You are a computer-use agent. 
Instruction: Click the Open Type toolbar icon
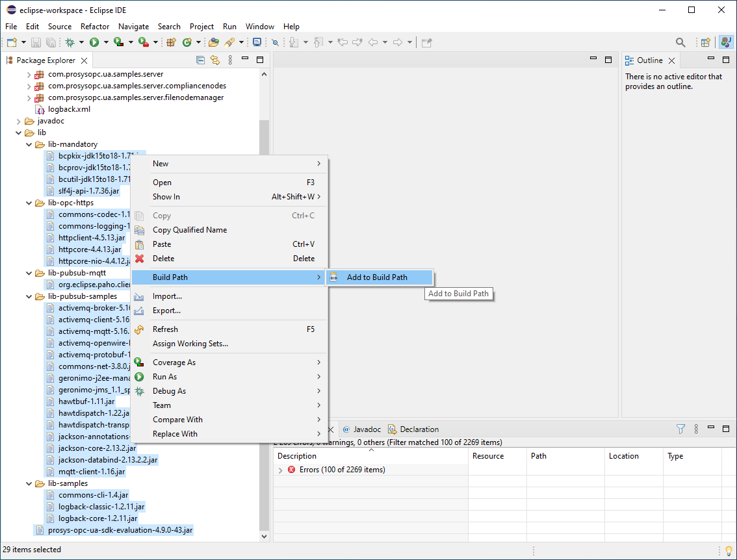(x=213, y=42)
